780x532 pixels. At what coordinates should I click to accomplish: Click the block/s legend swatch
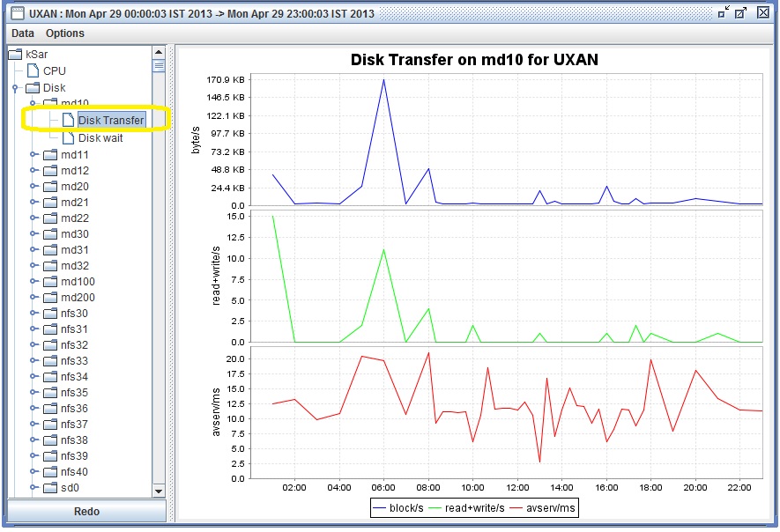click(x=381, y=507)
